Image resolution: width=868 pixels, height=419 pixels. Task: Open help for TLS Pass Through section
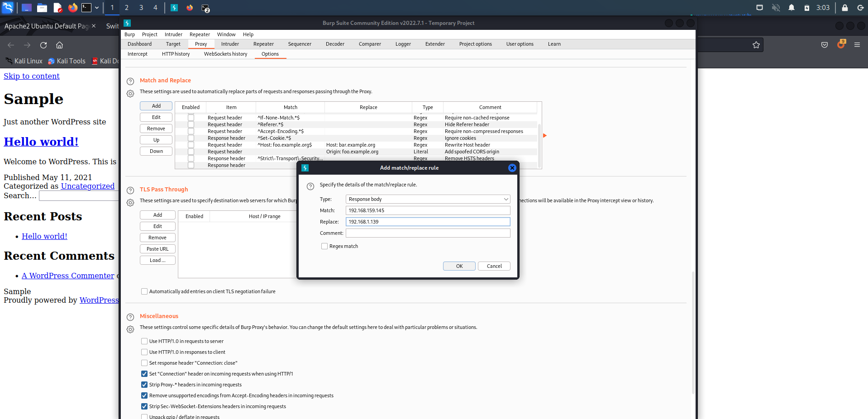pos(130,190)
